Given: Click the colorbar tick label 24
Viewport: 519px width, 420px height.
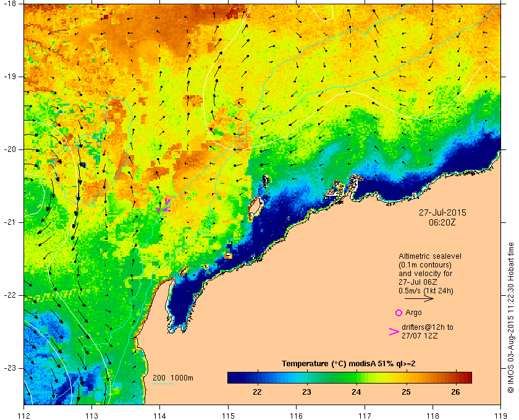Looking at the screenshot, I should pyautogui.click(x=357, y=392).
